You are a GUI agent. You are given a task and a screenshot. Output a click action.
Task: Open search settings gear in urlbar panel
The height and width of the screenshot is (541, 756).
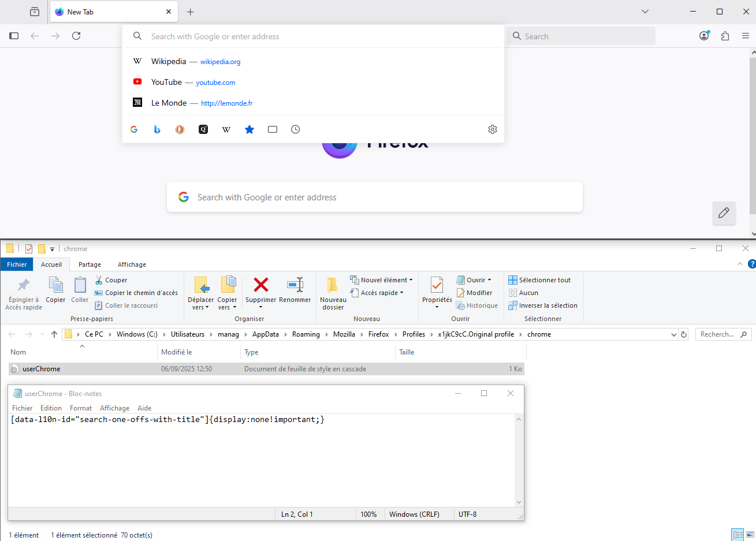point(493,129)
